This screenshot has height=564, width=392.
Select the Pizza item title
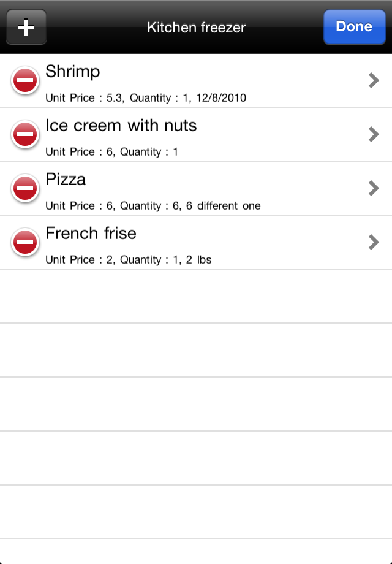pyautogui.click(x=66, y=180)
